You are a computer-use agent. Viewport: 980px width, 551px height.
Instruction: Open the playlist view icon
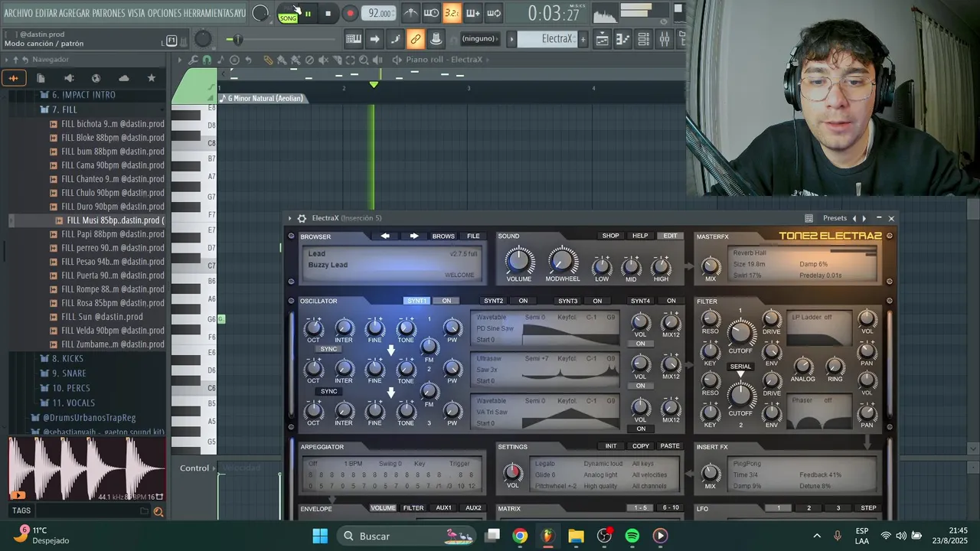point(603,39)
